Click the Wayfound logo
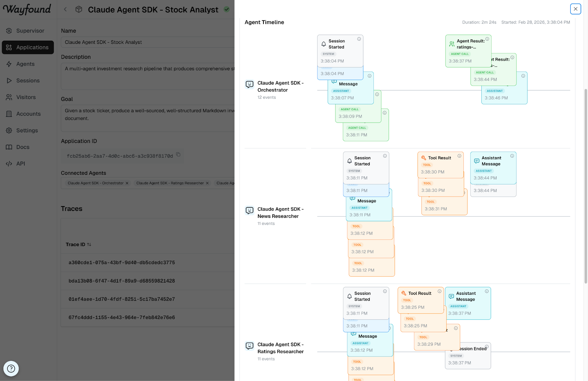Image resolution: width=588 pixels, height=381 pixels. 27,9
